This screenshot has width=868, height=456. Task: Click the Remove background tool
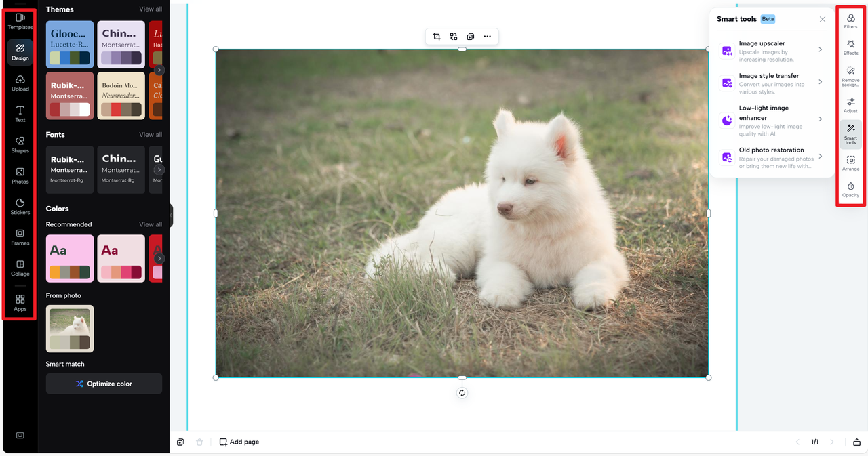(x=850, y=76)
